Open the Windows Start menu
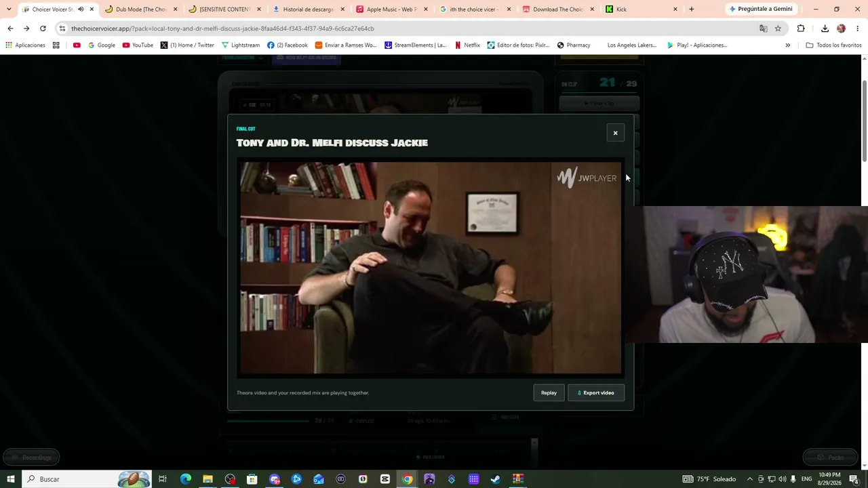Image resolution: width=868 pixels, height=488 pixels. pyautogui.click(x=11, y=479)
